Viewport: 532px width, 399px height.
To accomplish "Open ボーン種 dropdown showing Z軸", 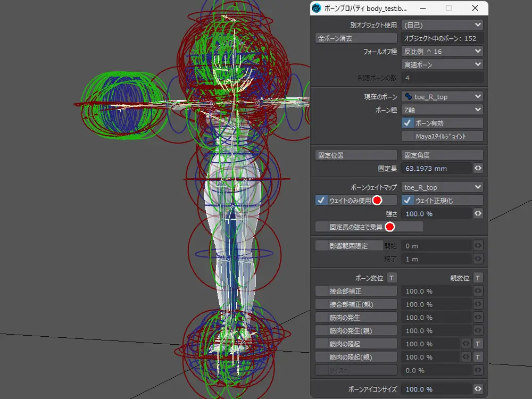I will click(x=442, y=110).
